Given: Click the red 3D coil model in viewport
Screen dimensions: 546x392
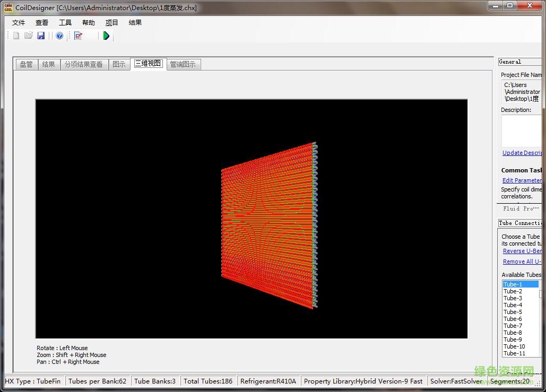Looking at the screenshot, I should (268, 225).
